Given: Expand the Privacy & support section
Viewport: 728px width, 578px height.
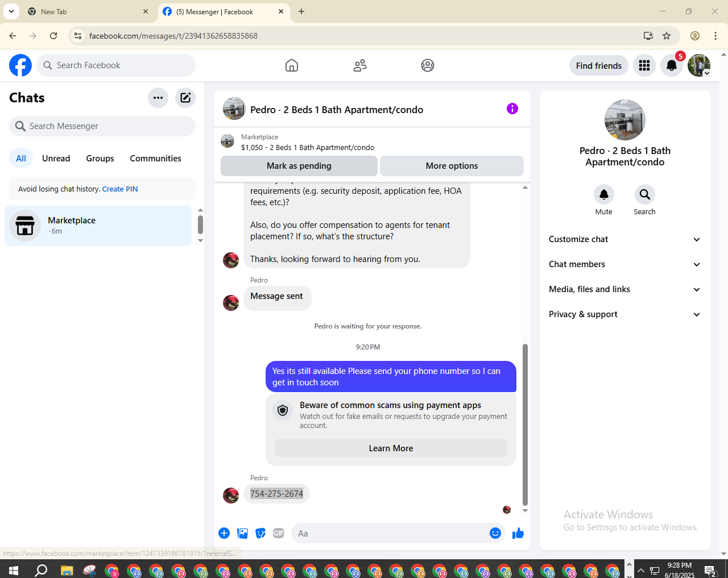Looking at the screenshot, I should click(625, 314).
